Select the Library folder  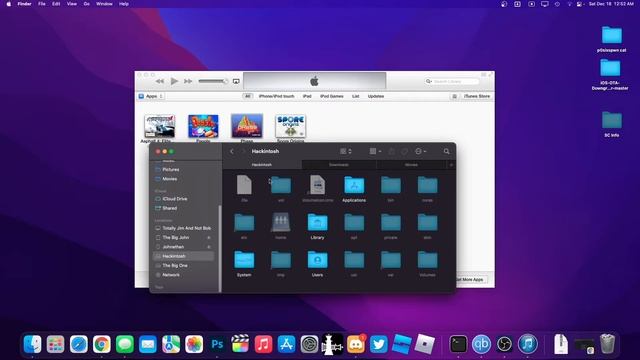point(317,226)
